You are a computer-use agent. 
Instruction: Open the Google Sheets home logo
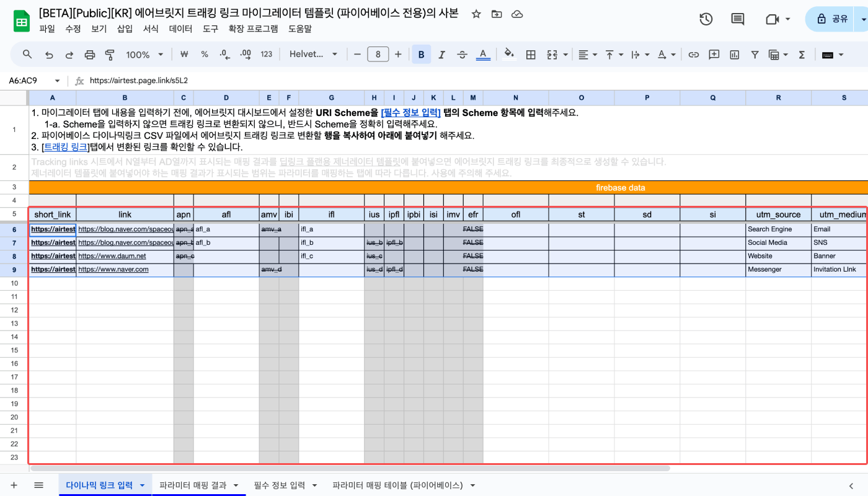[22, 20]
